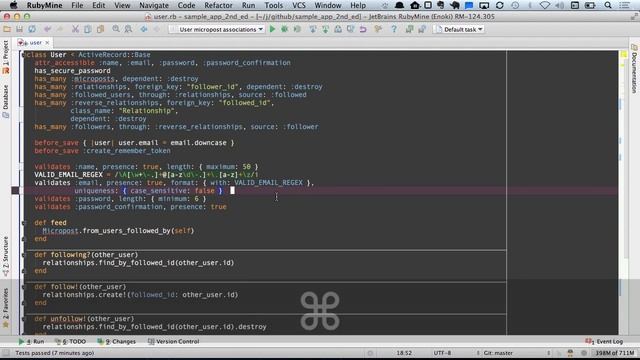Screen dimensions: 640x360
Task: Open the RubyMine application menu
Action: tap(44, 5)
